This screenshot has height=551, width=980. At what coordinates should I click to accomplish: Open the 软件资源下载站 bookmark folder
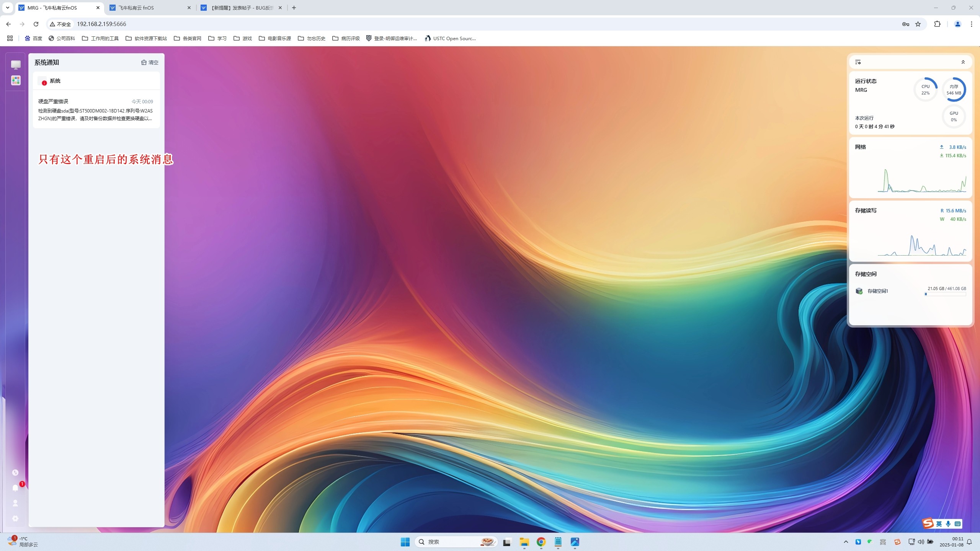click(x=146, y=38)
